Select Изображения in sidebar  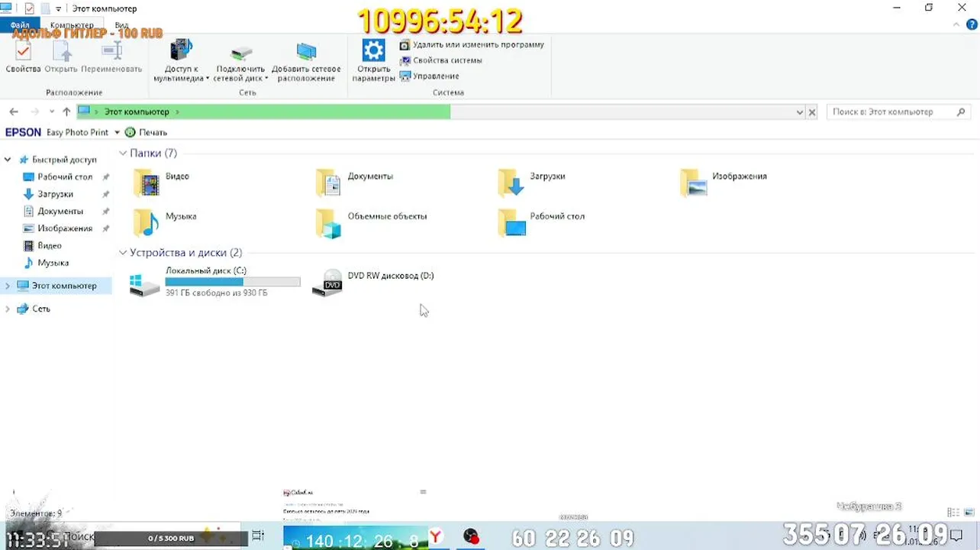[x=65, y=228]
